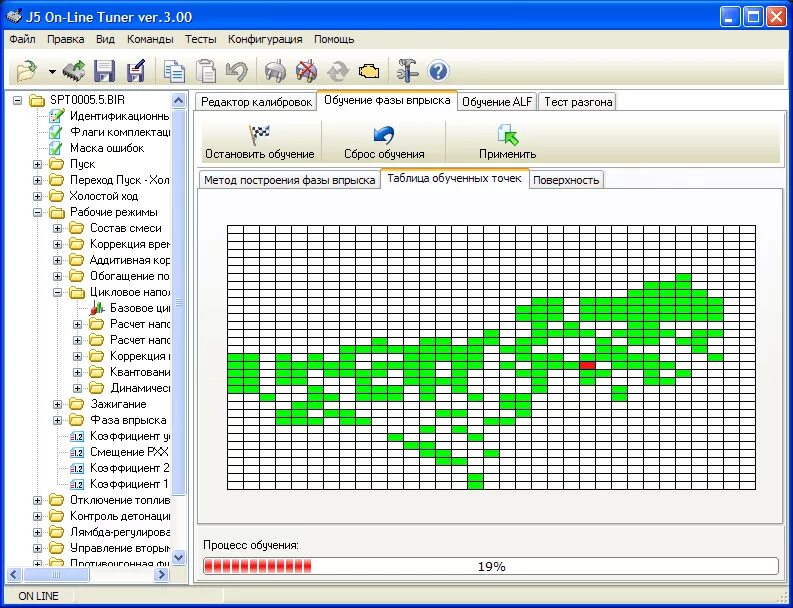Expand the Холостой ход folder

click(37, 196)
